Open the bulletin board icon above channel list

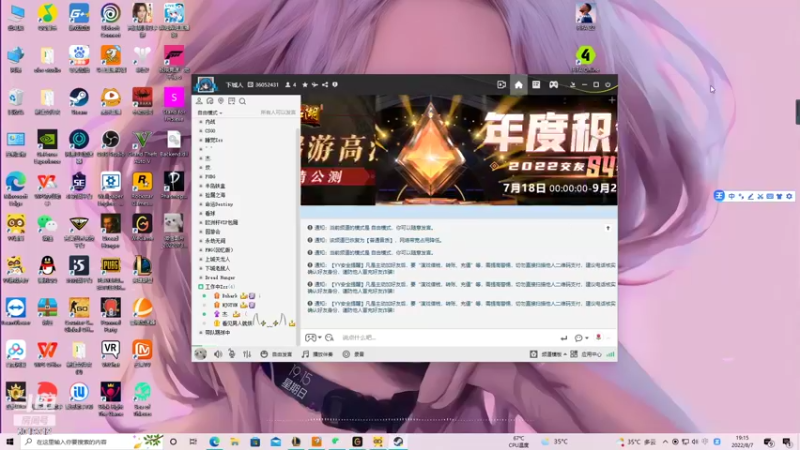(232, 101)
